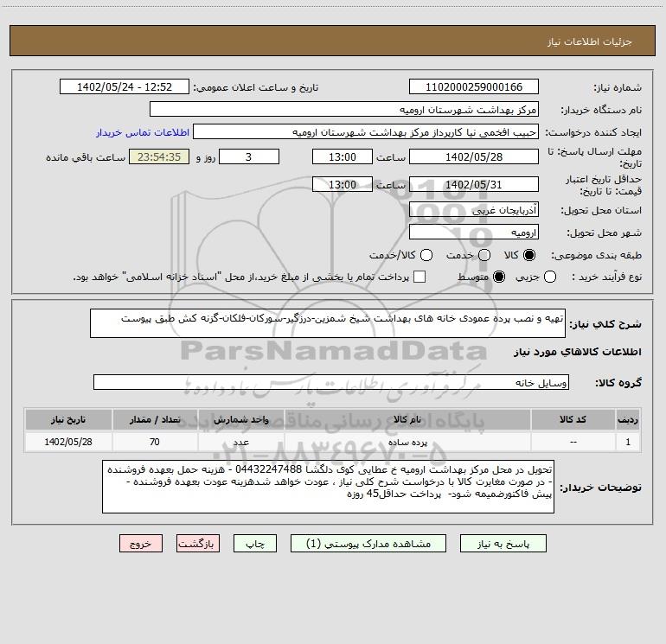Click the اطلاعات کالاهای مورد نیاز heading
The height and width of the screenshot is (644, 666).
point(578,352)
